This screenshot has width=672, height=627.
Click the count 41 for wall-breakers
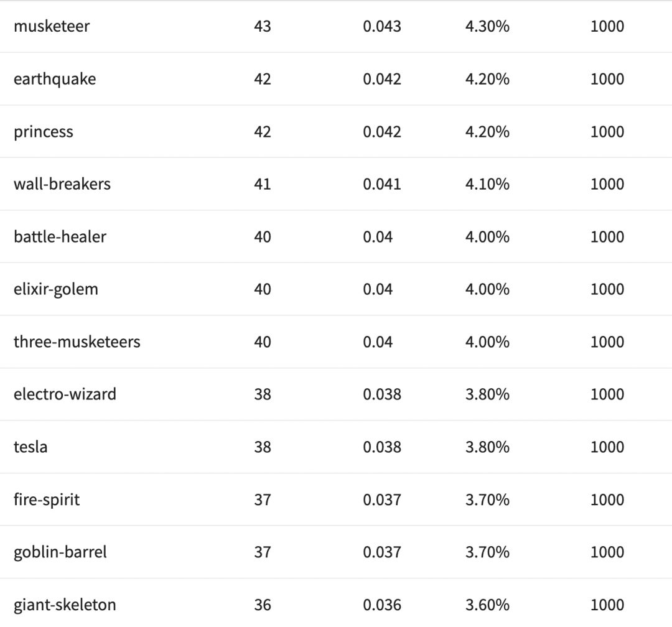[263, 184]
